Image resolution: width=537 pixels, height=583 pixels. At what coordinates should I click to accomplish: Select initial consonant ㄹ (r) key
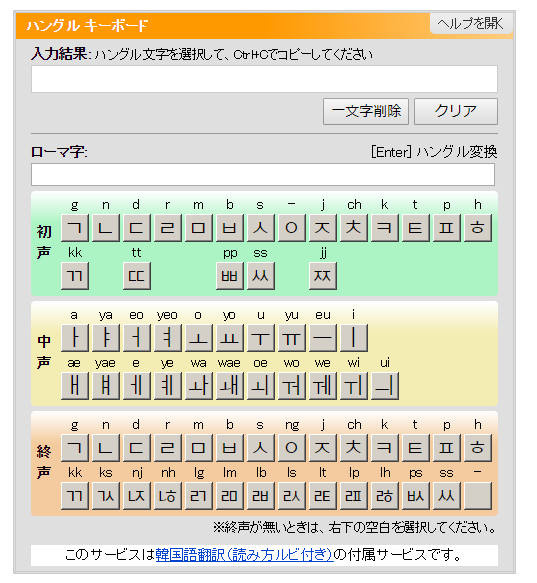(168, 228)
